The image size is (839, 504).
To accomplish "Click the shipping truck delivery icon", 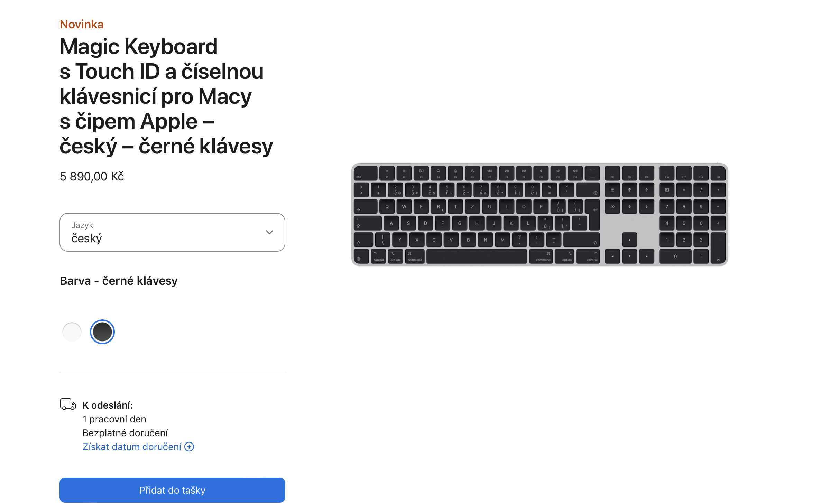I will click(68, 404).
